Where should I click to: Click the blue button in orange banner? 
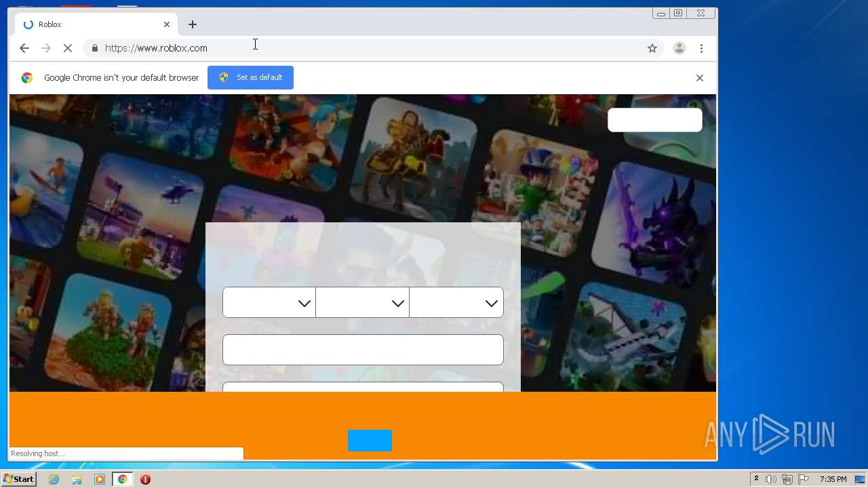click(370, 441)
